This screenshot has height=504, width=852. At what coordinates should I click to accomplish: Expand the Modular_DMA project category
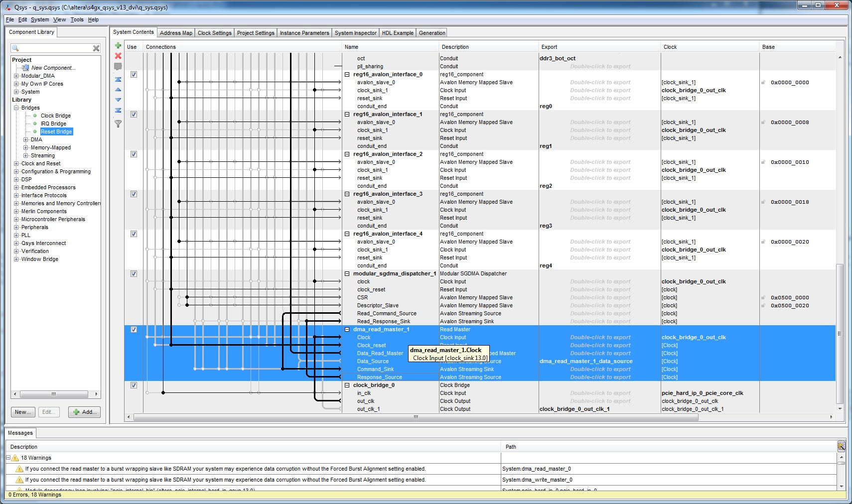pos(16,76)
